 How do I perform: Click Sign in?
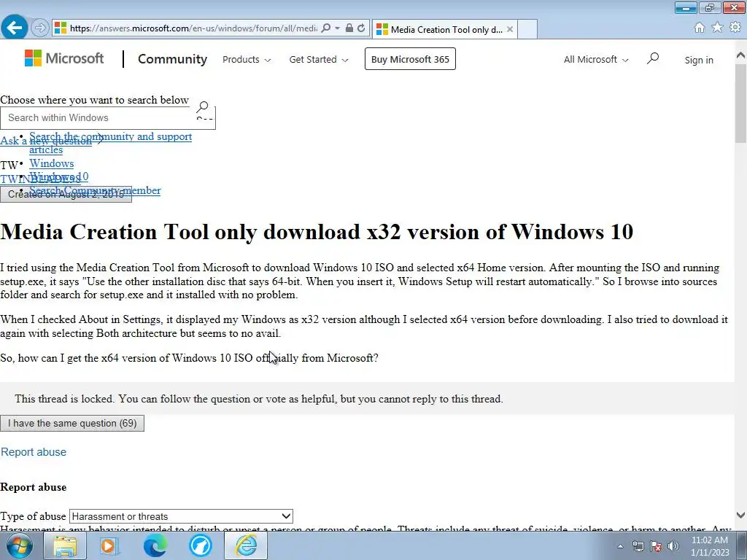tap(699, 60)
